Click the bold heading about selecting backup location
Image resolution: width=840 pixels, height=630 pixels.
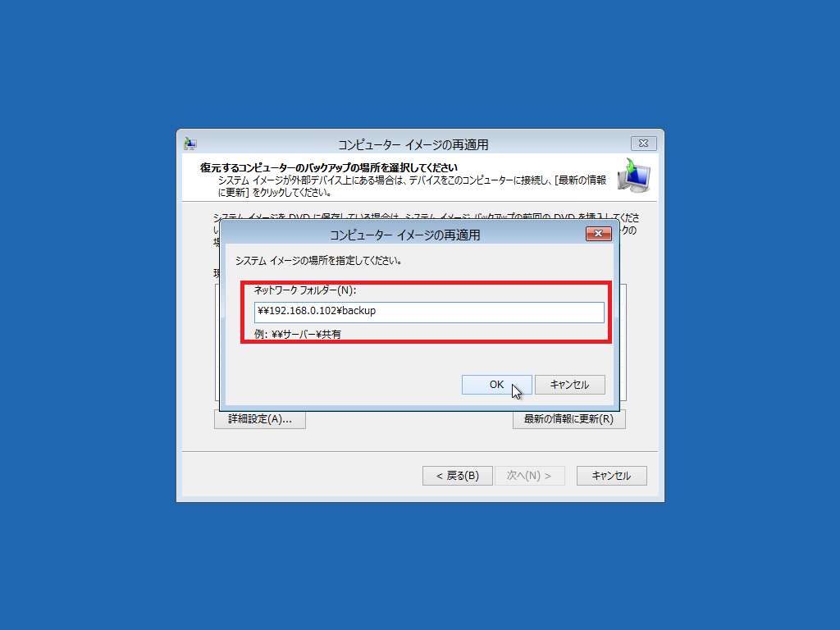point(329,167)
